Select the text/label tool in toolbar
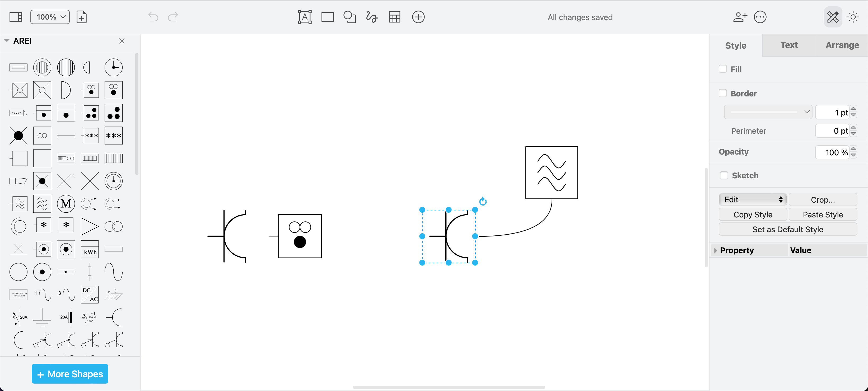The width and height of the screenshot is (868, 391). 305,17
